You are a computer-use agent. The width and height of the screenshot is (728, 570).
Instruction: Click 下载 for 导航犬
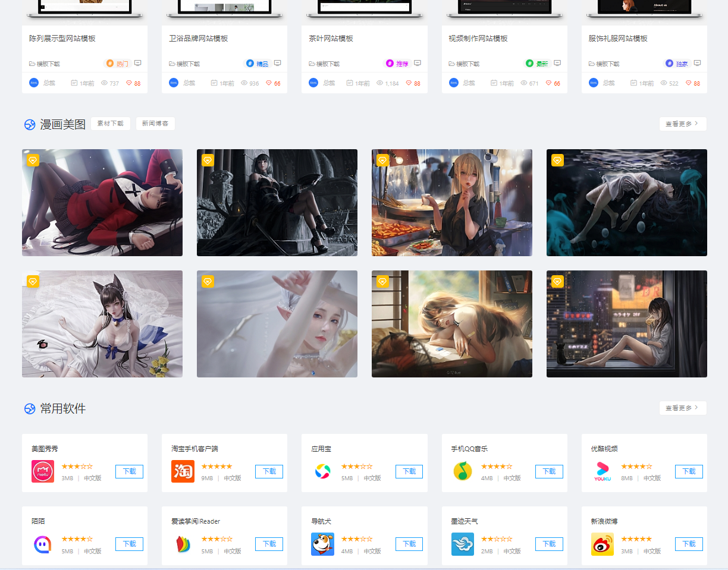click(x=409, y=544)
